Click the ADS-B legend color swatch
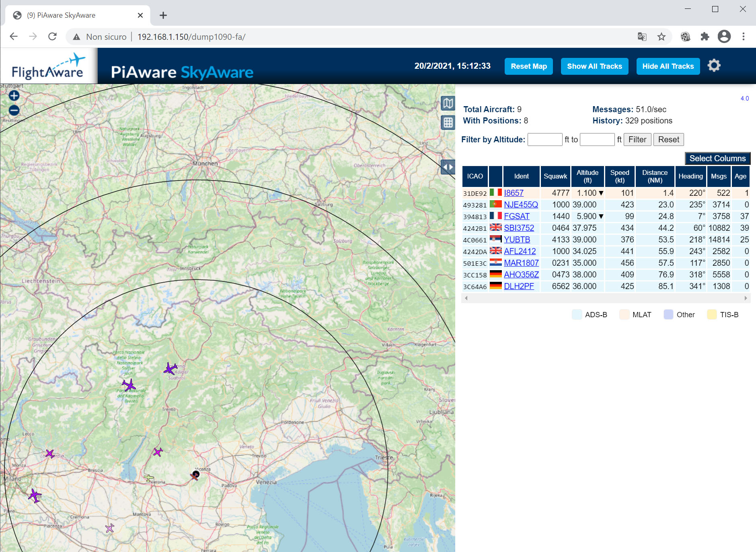Image resolution: width=756 pixels, height=552 pixels. click(x=577, y=314)
